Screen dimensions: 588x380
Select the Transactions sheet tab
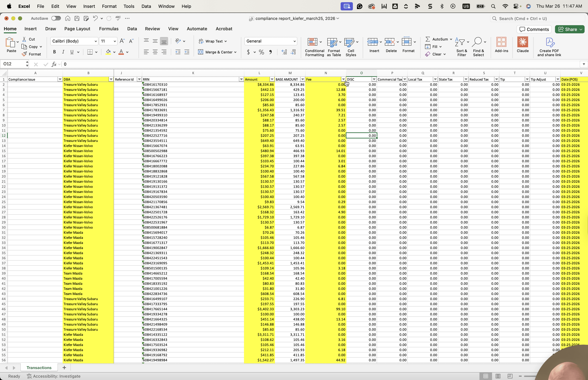(39, 368)
